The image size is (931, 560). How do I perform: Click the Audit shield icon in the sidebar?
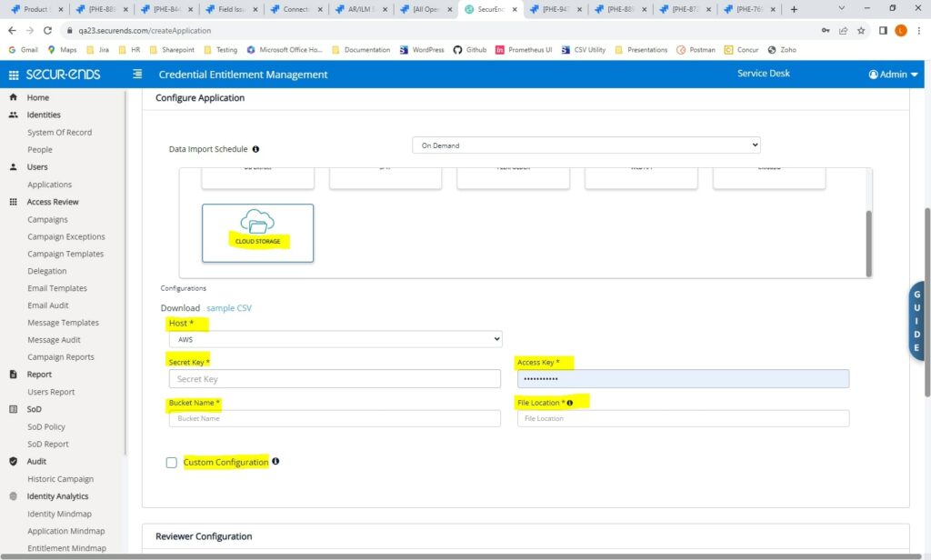[13, 462]
